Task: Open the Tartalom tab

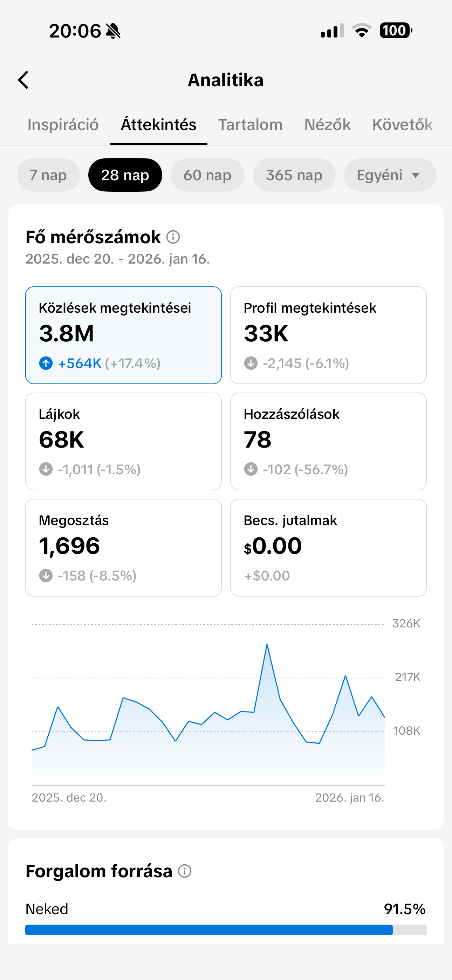Action: click(250, 124)
